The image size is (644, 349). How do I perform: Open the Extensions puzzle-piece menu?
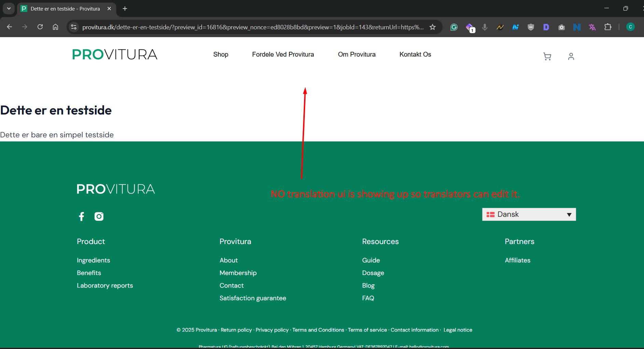608,27
